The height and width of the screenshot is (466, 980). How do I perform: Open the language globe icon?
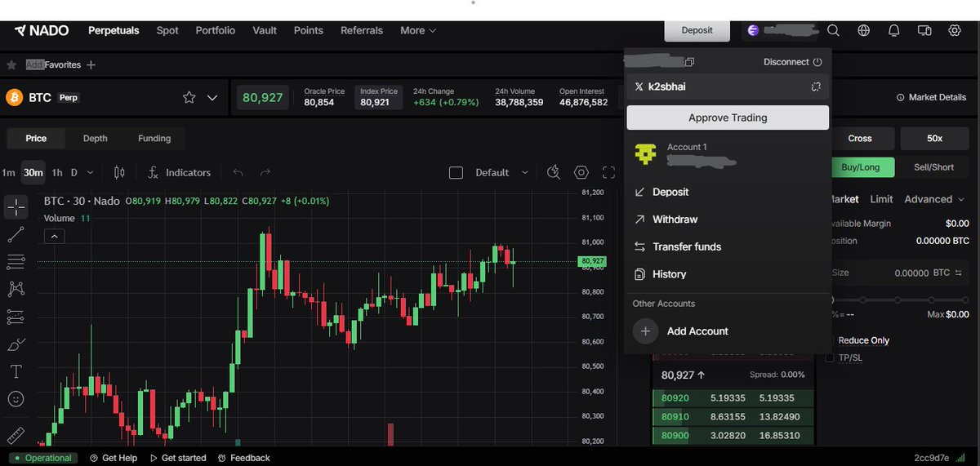click(x=863, y=30)
